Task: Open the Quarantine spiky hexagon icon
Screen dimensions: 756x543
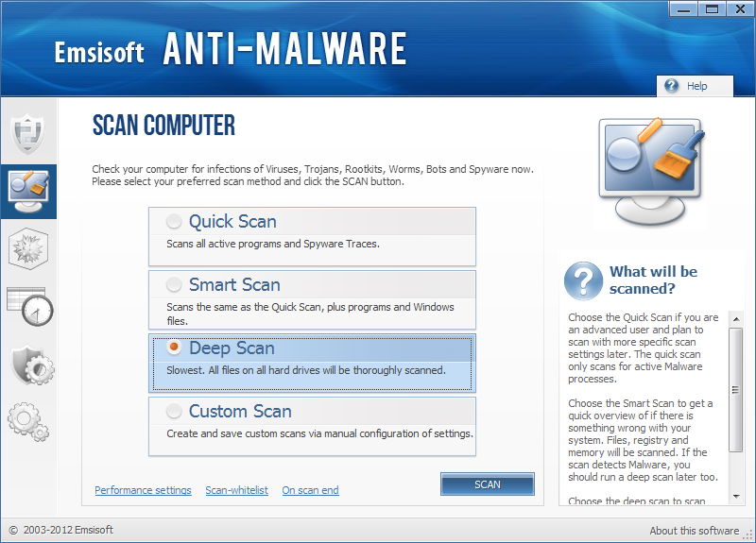Action: tap(27, 248)
